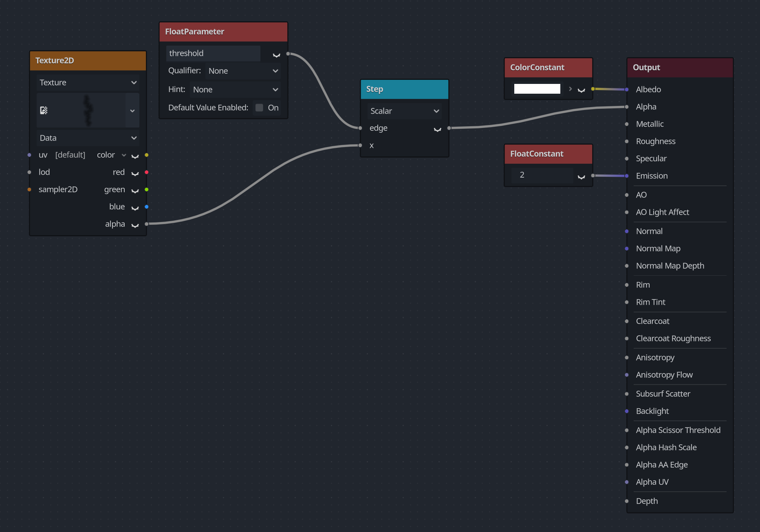
Task: Select the FloatConstant node title bar
Action: pyautogui.click(x=549, y=154)
